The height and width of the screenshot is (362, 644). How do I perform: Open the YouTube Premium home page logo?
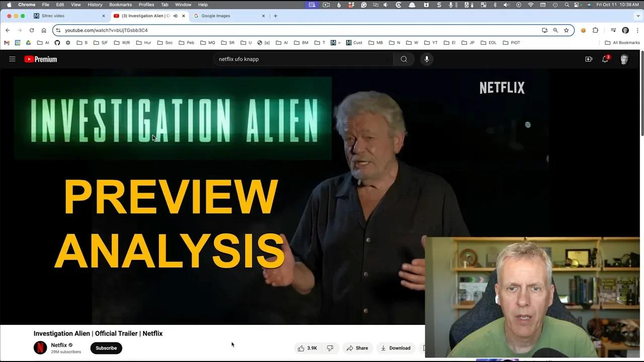click(x=40, y=59)
